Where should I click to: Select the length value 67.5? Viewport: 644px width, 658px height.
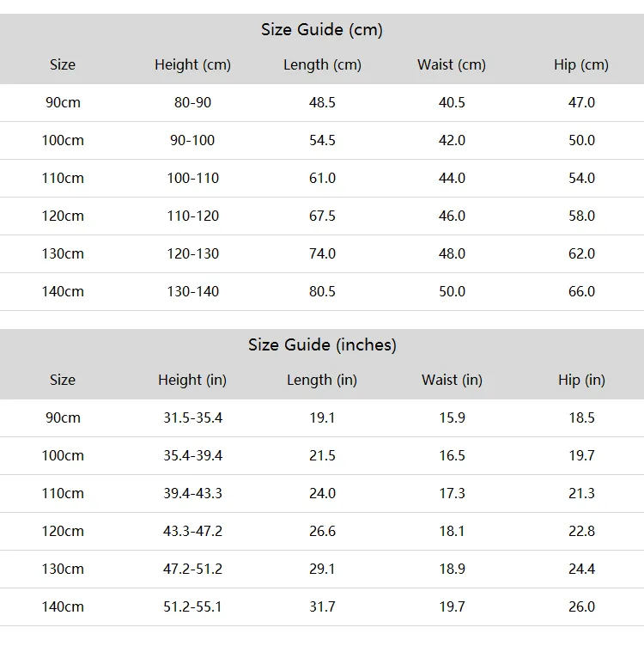[x=322, y=216]
